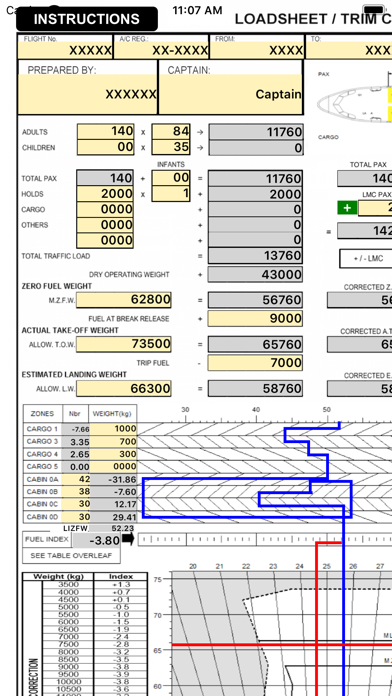
Task: Click the FUEL INDEX value -3.80
Action: (96, 541)
